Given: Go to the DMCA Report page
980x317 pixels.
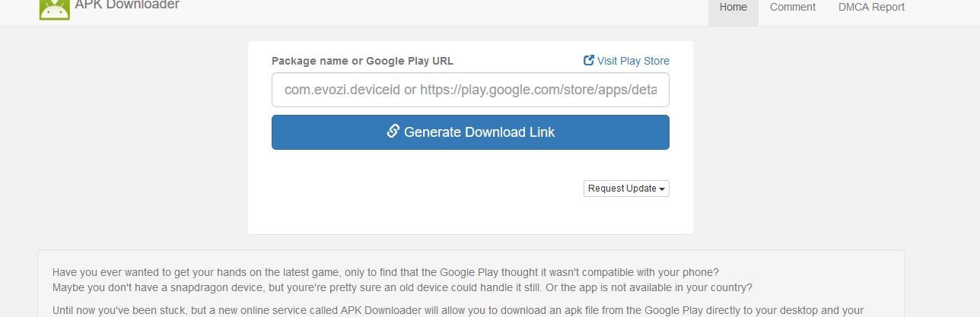Looking at the screenshot, I should pos(871,8).
